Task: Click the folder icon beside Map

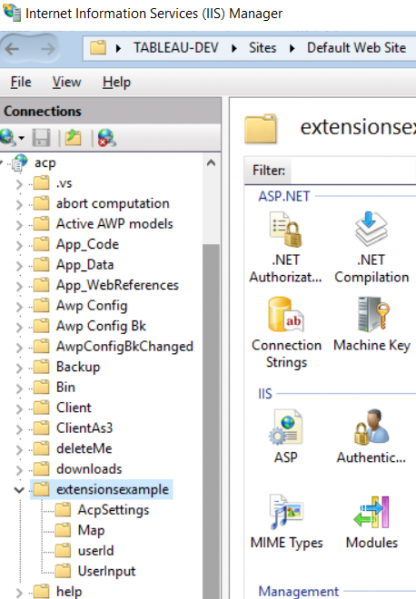Action: tap(63, 530)
